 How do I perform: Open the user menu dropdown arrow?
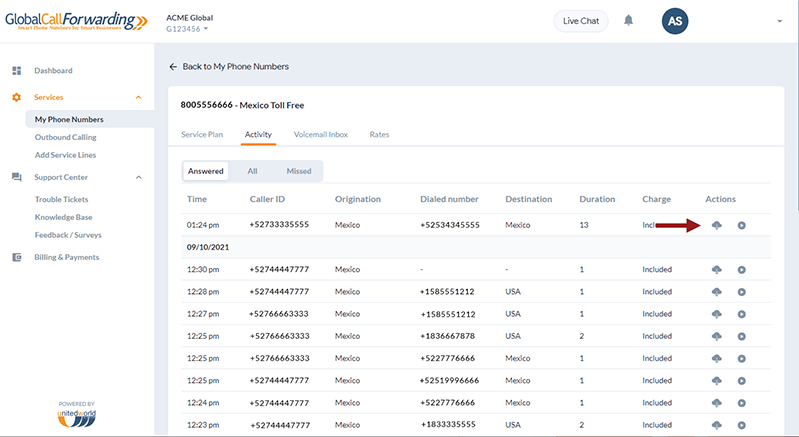pos(779,21)
